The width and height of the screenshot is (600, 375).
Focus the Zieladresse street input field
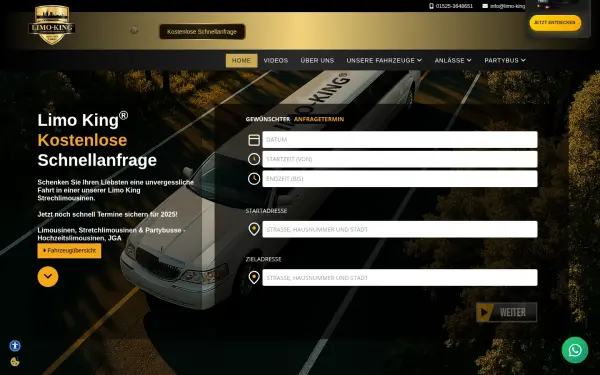tap(400, 277)
